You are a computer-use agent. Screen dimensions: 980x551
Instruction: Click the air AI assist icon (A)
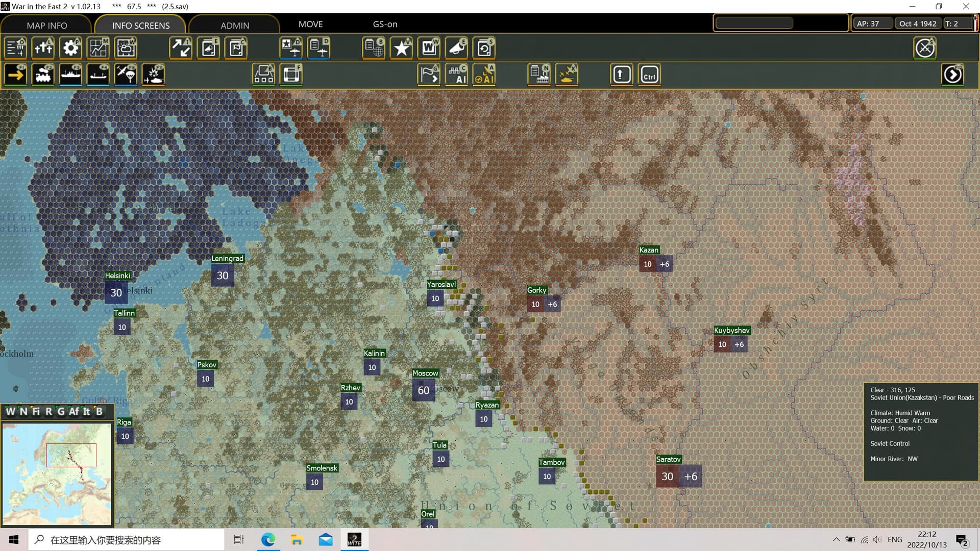484,75
